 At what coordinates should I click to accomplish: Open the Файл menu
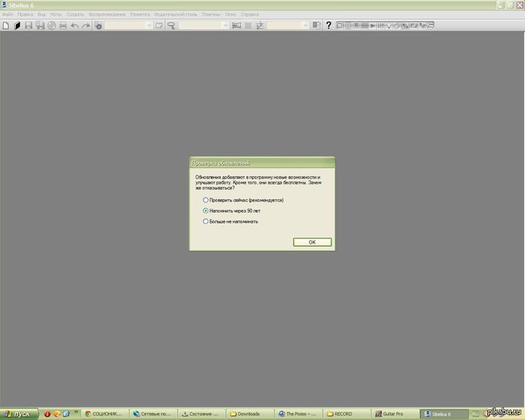pos(7,14)
